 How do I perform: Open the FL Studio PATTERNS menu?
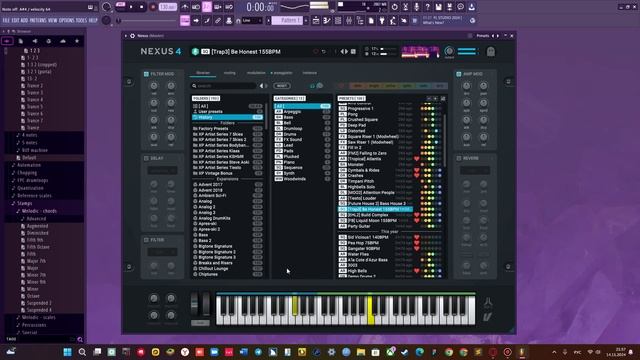(38, 20)
